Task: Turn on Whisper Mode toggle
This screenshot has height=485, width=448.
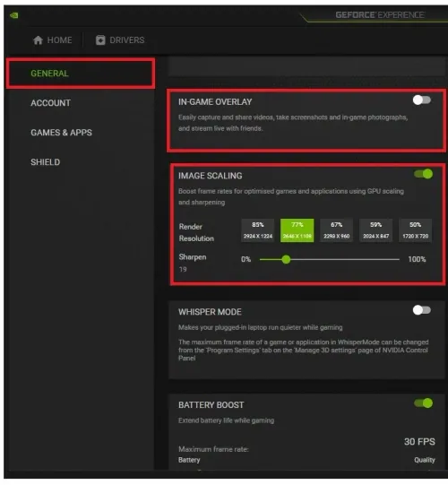Action: (422, 310)
